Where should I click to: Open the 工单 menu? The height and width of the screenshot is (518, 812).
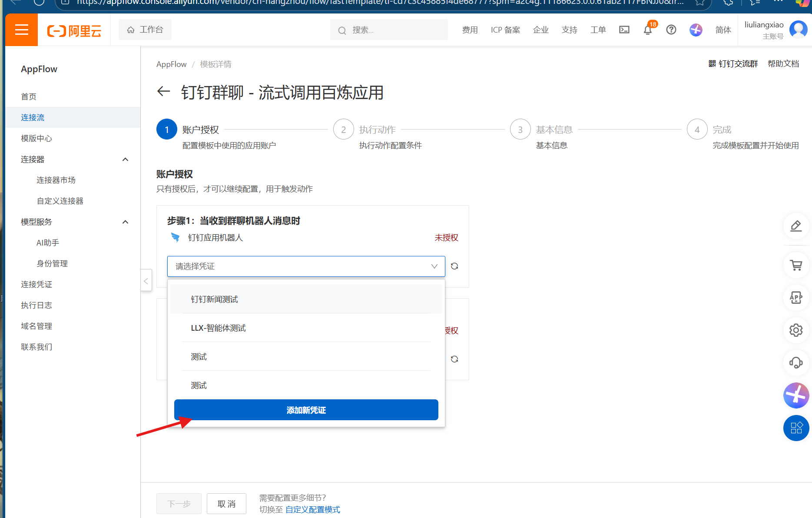598,30
